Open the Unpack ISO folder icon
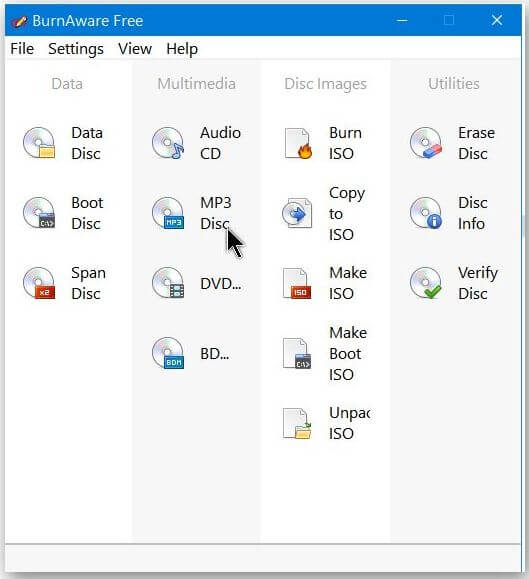 click(x=297, y=423)
